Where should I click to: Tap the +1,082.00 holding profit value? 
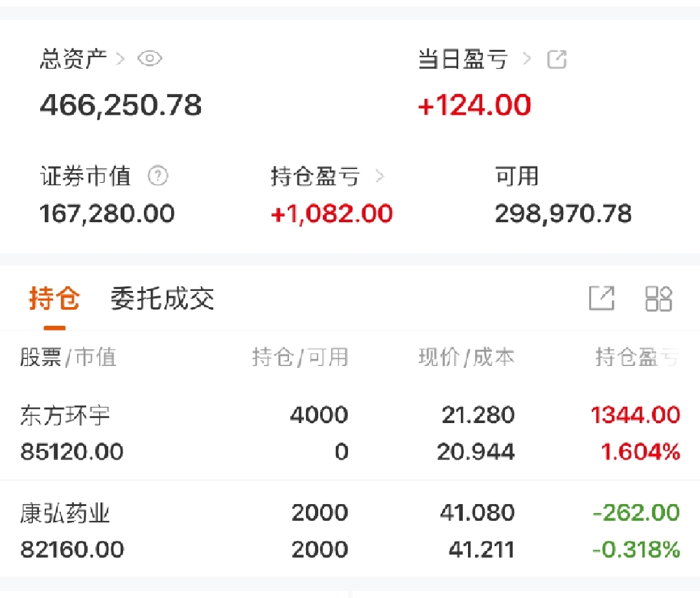point(331,214)
